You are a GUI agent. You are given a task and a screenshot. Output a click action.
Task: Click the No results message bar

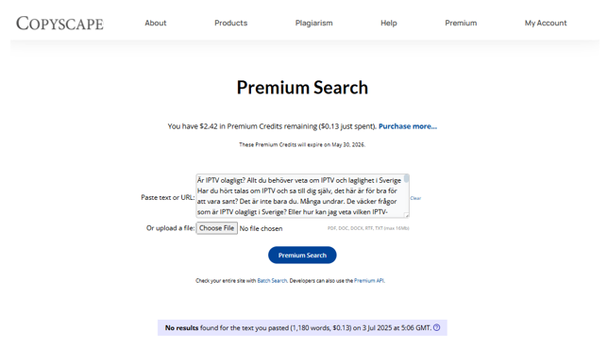coord(302,327)
